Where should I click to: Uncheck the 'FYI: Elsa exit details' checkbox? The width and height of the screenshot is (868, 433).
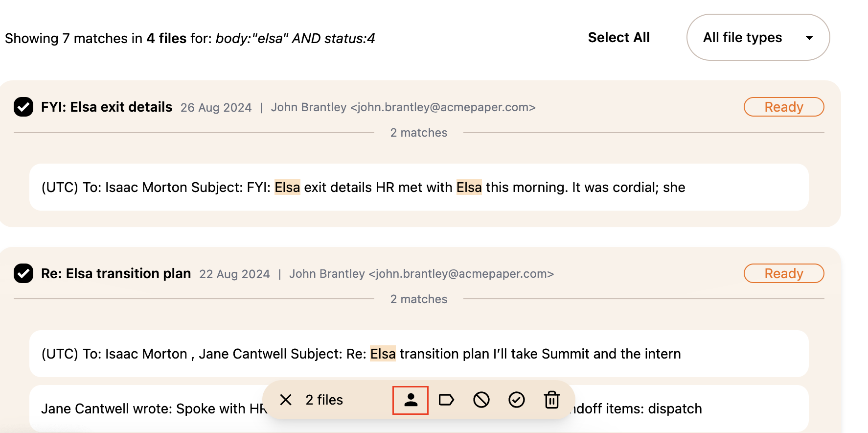23,107
